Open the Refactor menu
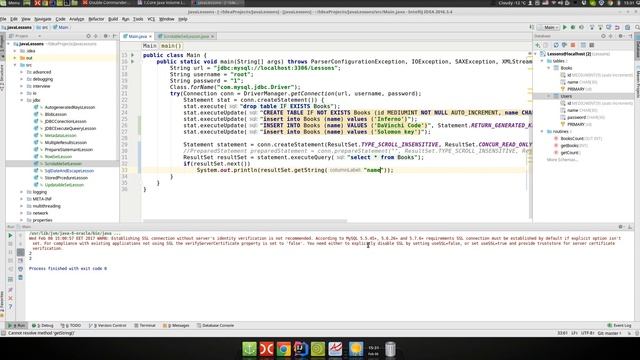Viewport: 640px width, 360px height. pyautogui.click(x=96, y=19)
